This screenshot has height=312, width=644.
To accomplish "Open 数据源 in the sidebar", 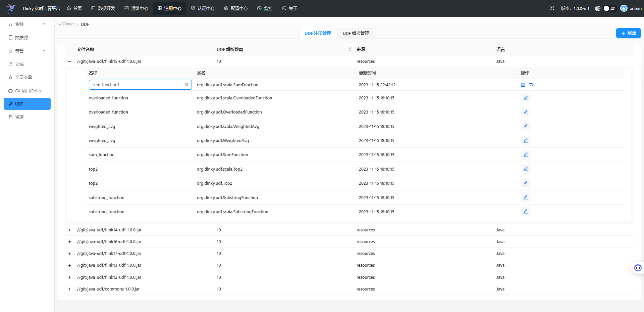I will coord(27,37).
